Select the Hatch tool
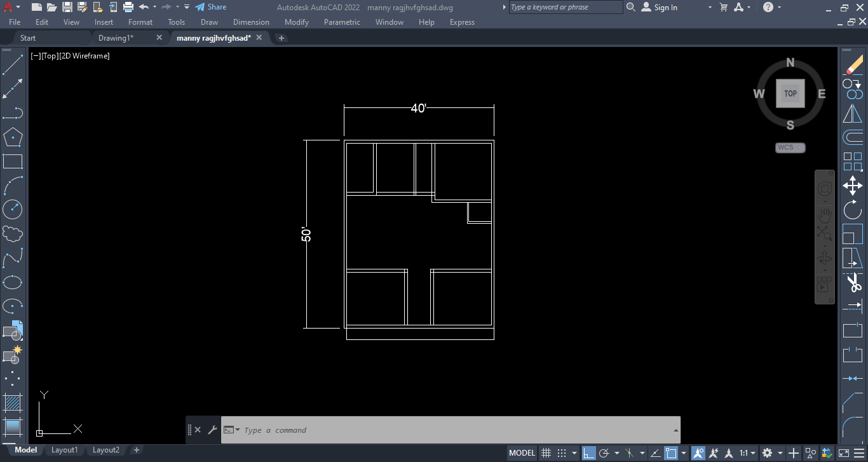The image size is (868, 462). pyautogui.click(x=13, y=403)
